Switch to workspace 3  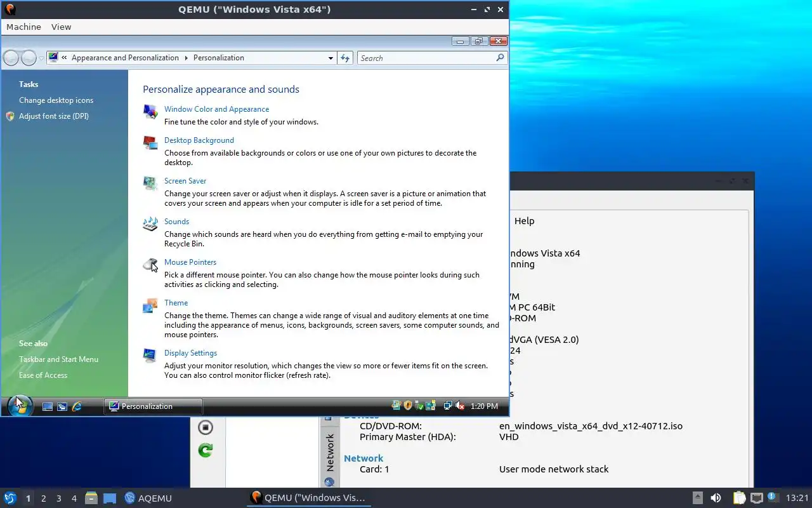click(x=58, y=498)
